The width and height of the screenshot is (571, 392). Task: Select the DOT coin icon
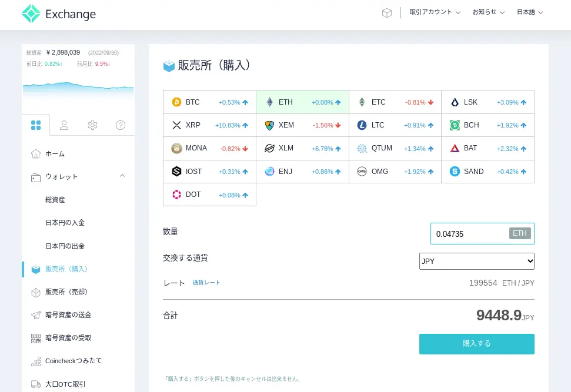(176, 195)
